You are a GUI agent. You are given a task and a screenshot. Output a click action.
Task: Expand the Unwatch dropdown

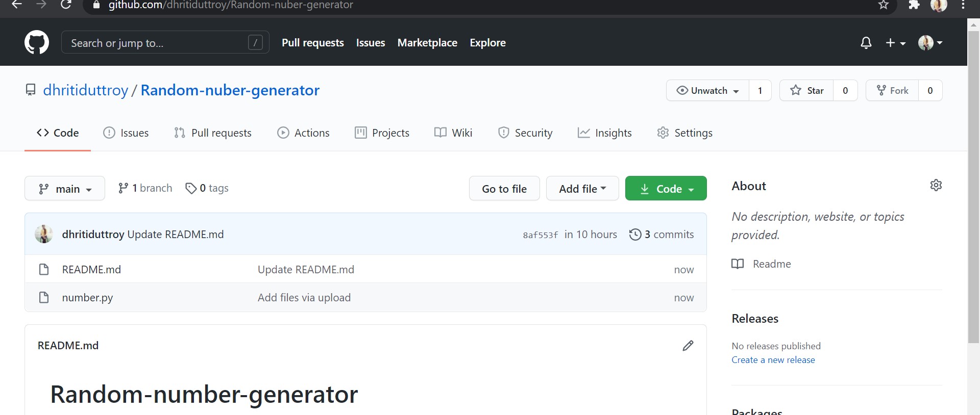[707, 90]
